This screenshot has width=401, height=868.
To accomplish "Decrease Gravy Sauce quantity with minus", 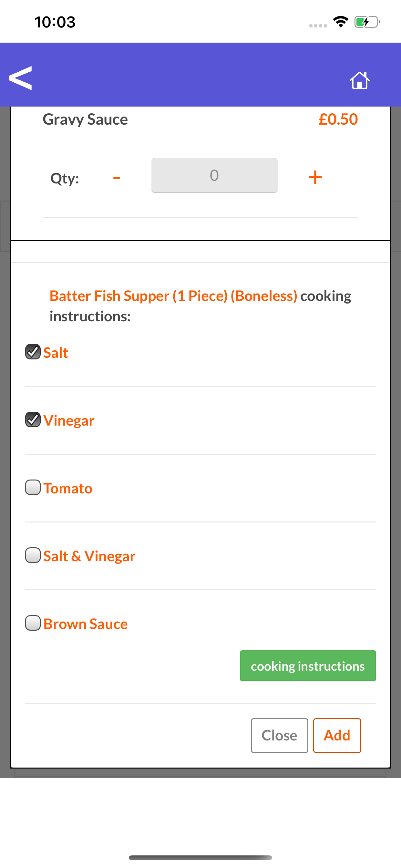I will click(117, 177).
